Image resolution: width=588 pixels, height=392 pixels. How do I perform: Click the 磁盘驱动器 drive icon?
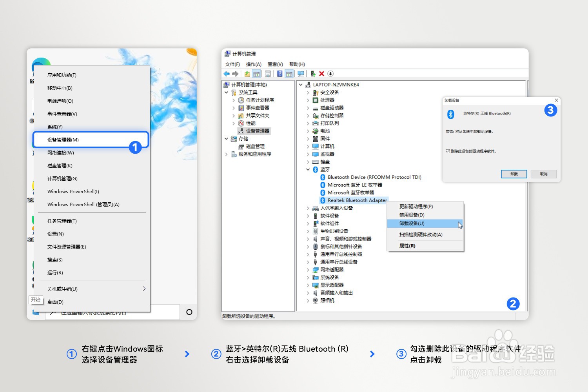pos(316,108)
